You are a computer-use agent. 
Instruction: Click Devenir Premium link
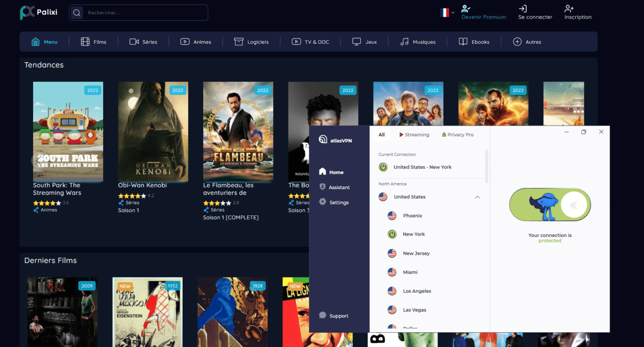click(483, 13)
